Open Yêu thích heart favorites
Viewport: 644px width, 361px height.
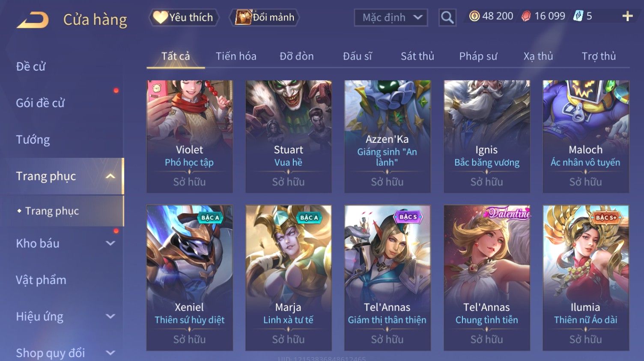tap(183, 18)
